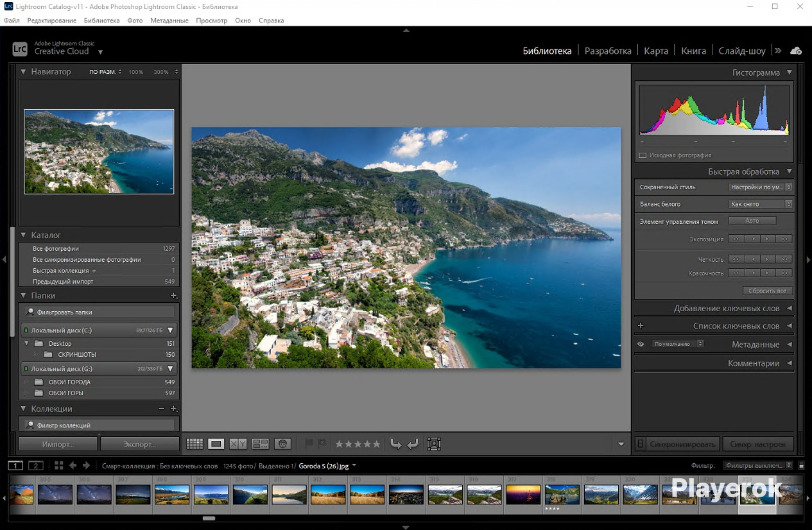The image size is (812, 530).
Task: Hide the right panel side arrow
Action: point(808,259)
